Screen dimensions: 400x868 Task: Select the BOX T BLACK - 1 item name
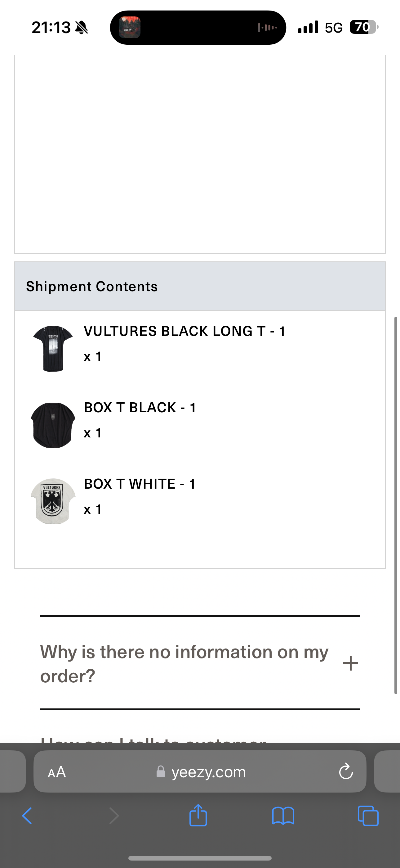140,408
